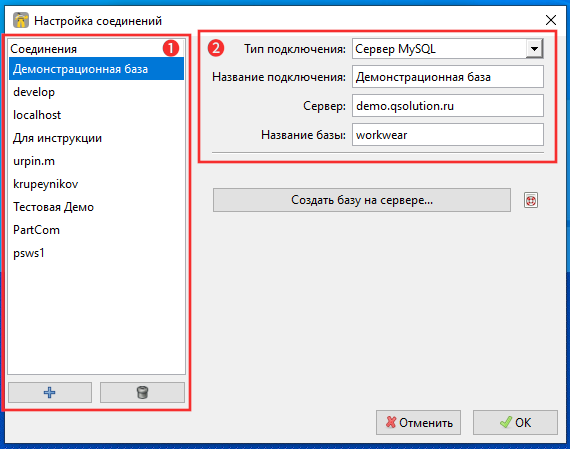Confirm settings with OK button
The height and width of the screenshot is (449, 570).
(x=515, y=422)
